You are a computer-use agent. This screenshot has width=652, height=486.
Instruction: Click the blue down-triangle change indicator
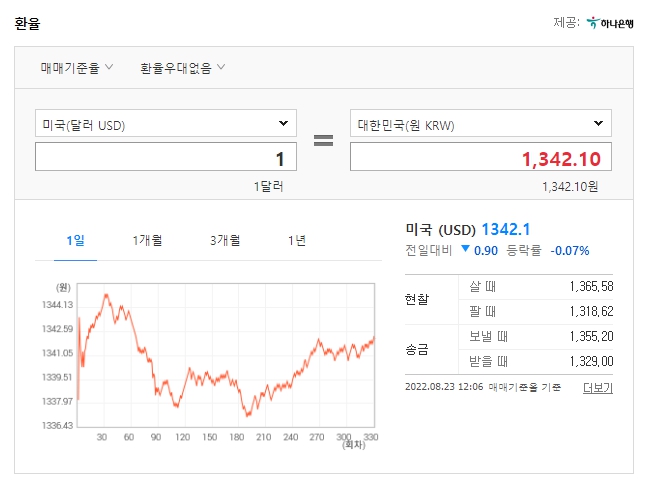pyautogui.click(x=465, y=249)
